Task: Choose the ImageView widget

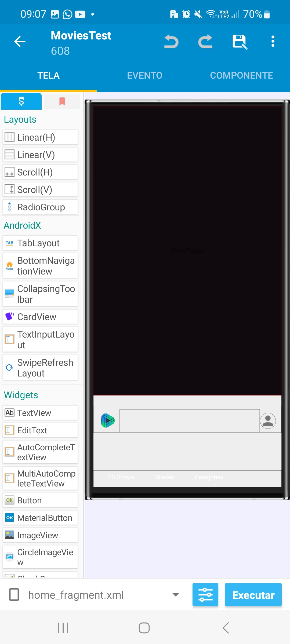Action: click(x=40, y=535)
